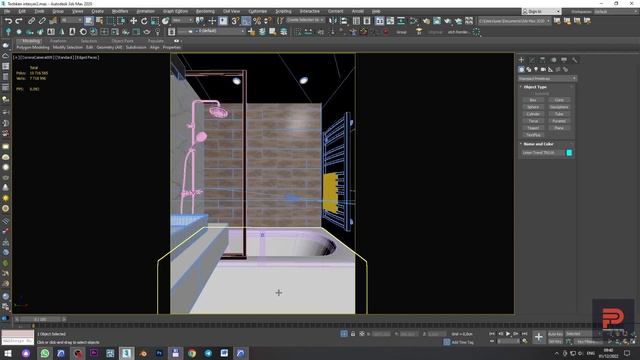Open the Modifiers menu
Screen dimensions: 640x360
[120, 11]
